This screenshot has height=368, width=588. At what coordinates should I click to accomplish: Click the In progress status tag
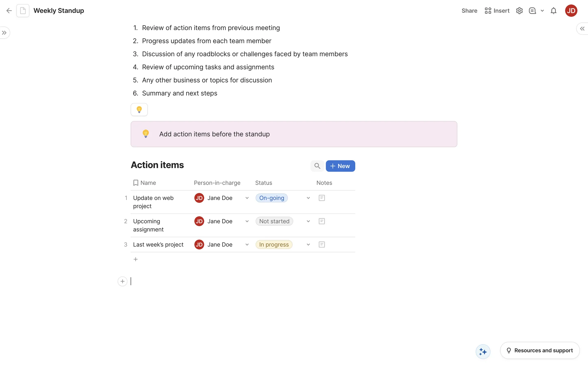click(274, 245)
